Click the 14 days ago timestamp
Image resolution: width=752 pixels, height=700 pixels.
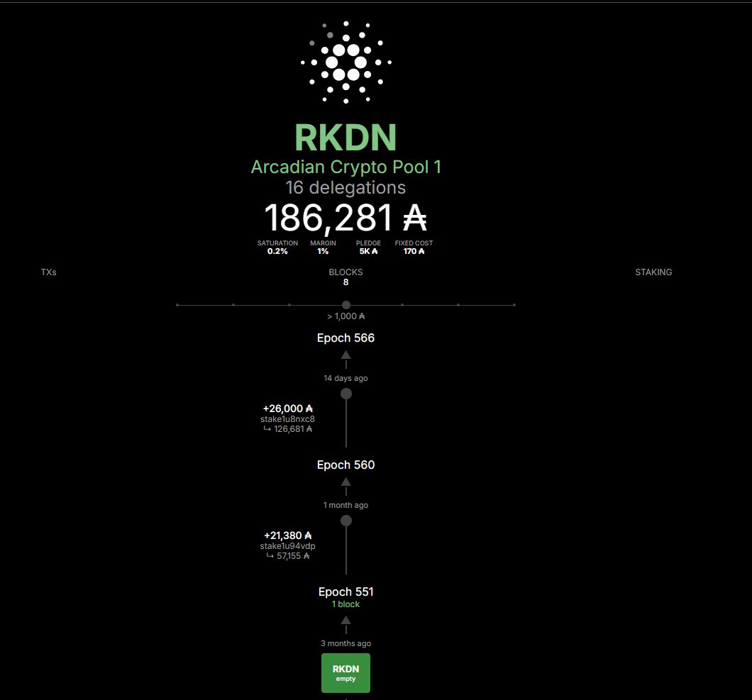[x=345, y=378]
